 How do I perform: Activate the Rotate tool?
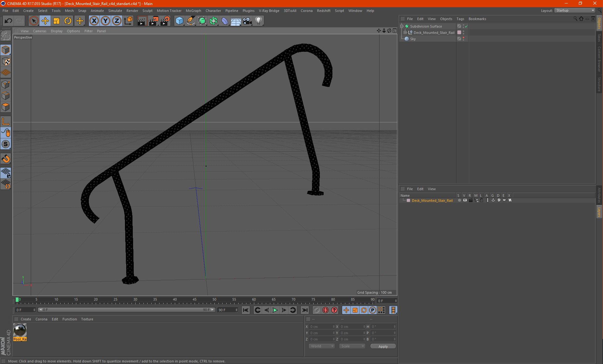tap(68, 21)
